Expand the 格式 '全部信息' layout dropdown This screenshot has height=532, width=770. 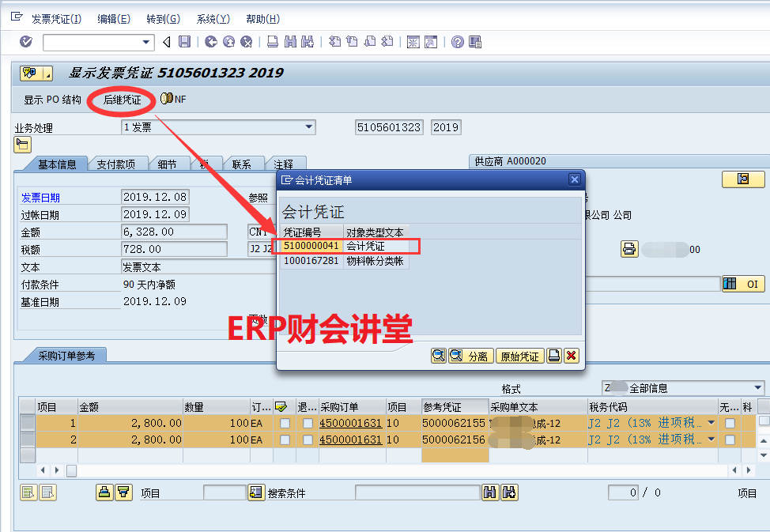click(757, 388)
